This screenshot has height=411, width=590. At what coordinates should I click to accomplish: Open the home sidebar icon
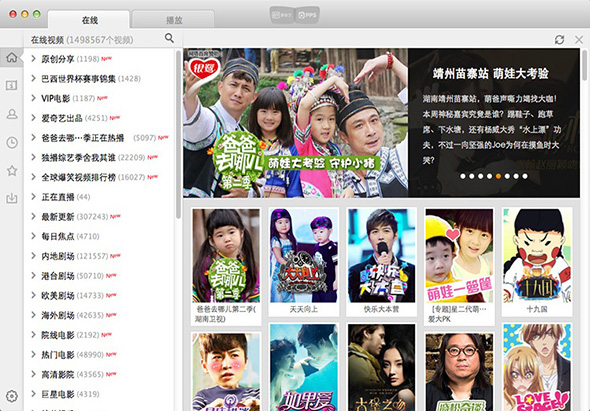click(12, 58)
